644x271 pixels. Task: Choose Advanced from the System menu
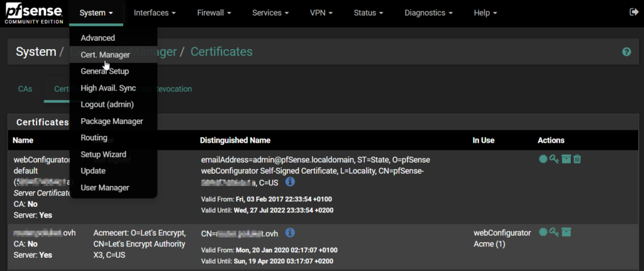[113, 38]
